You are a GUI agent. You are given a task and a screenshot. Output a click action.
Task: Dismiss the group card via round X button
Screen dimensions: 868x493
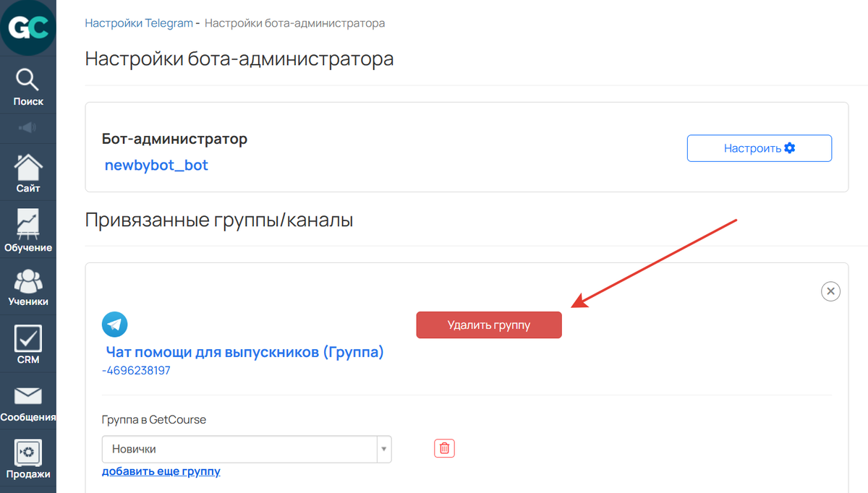tap(830, 291)
